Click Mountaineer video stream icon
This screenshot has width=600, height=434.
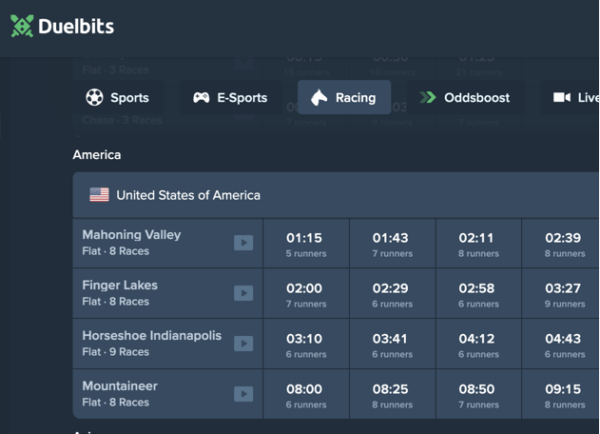click(x=243, y=394)
